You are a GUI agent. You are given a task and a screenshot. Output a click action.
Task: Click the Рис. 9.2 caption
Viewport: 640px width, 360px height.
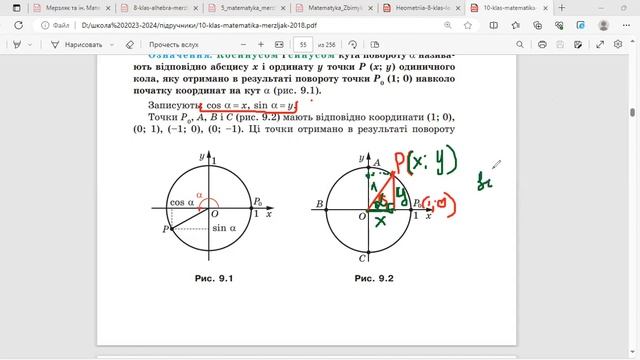(374, 278)
